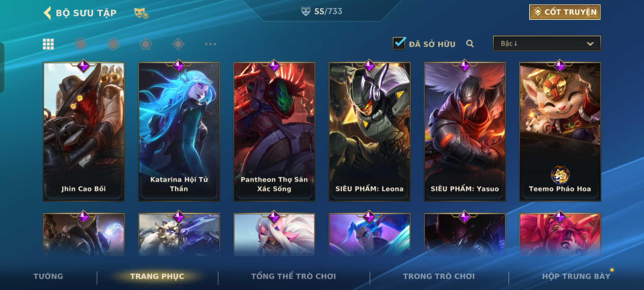Viewport: 644px width, 290px height.
Task: Open the search magnifier icon
Action: [470, 44]
